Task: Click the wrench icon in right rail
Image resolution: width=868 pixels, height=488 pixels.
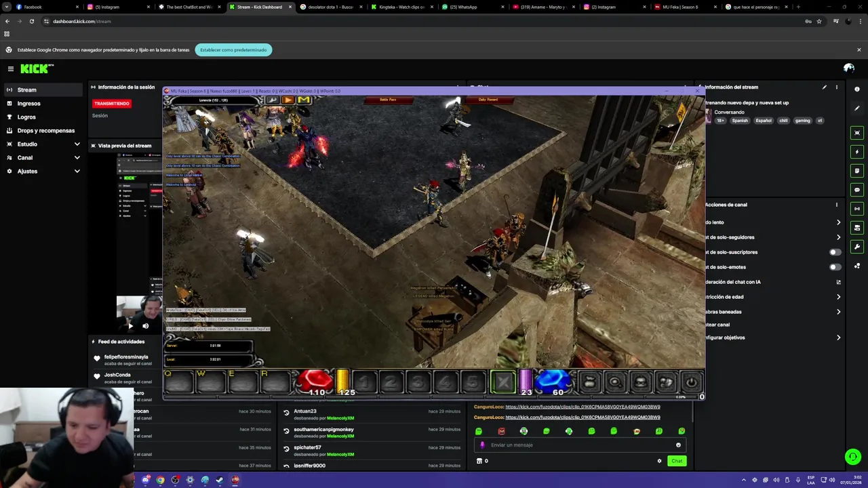Action: click(857, 247)
